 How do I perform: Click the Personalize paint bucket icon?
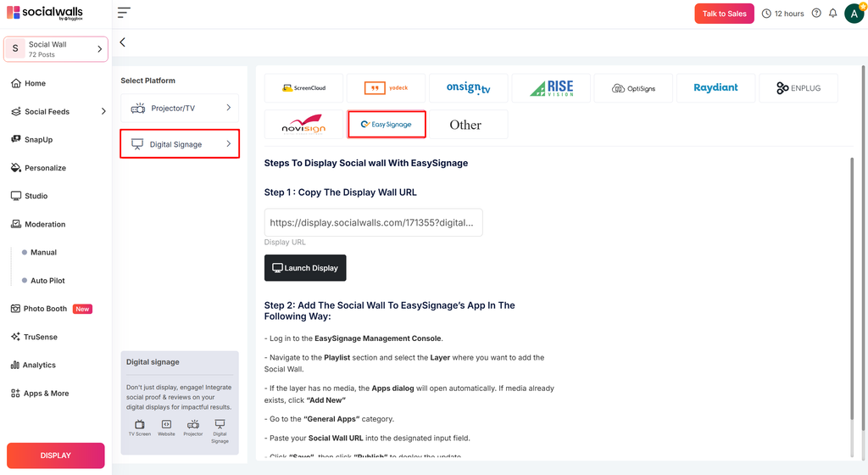pyautogui.click(x=16, y=168)
